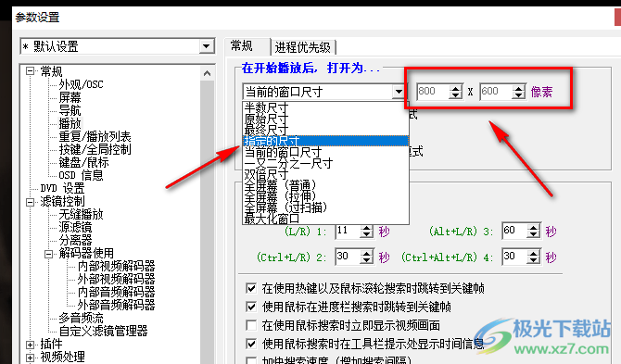
Task: Expand the 插件 tree node
Action: pyautogui.click(x=30, y=345)
